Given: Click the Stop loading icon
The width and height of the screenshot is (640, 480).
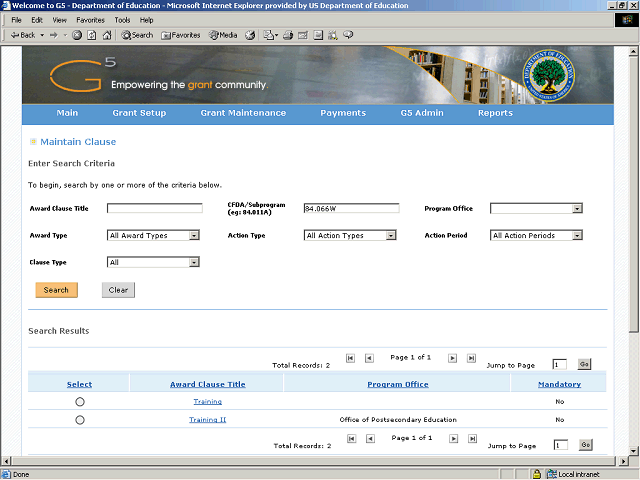Looking at the screenshot, I should [77, 35].
